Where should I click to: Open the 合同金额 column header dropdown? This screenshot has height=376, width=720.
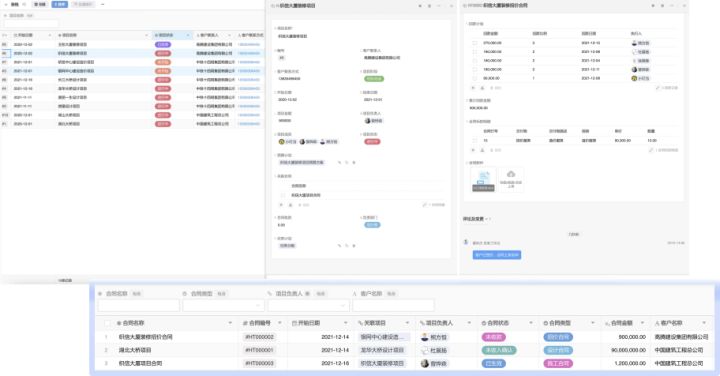[x=642, y=323]
